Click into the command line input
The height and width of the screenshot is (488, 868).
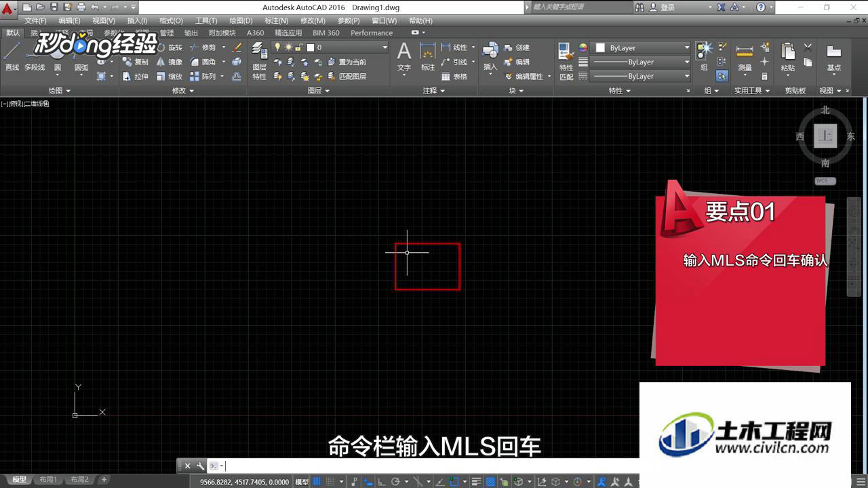click(431, 466)
